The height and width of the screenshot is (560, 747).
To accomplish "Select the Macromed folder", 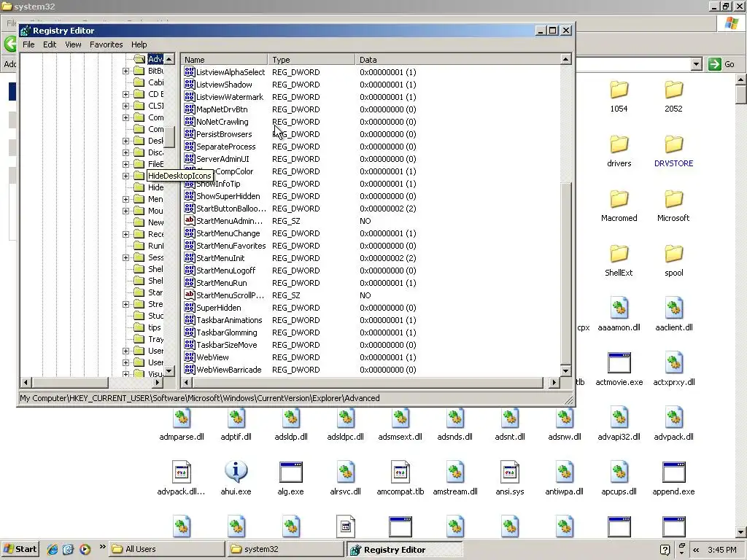I will 619,199.
